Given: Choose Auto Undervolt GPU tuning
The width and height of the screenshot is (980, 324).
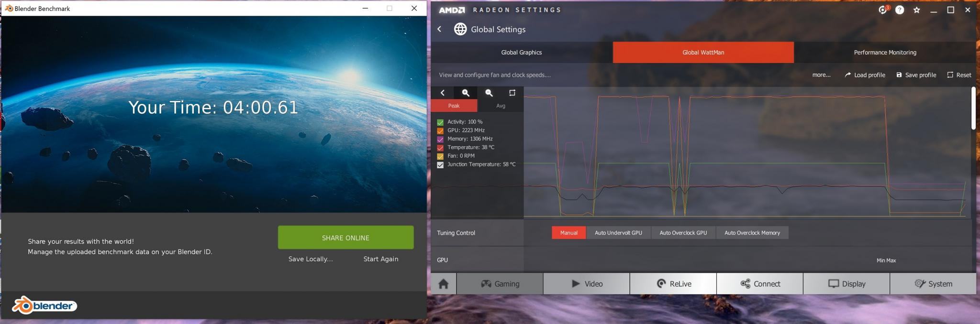Looking at the screenshot, I should 618,233.
